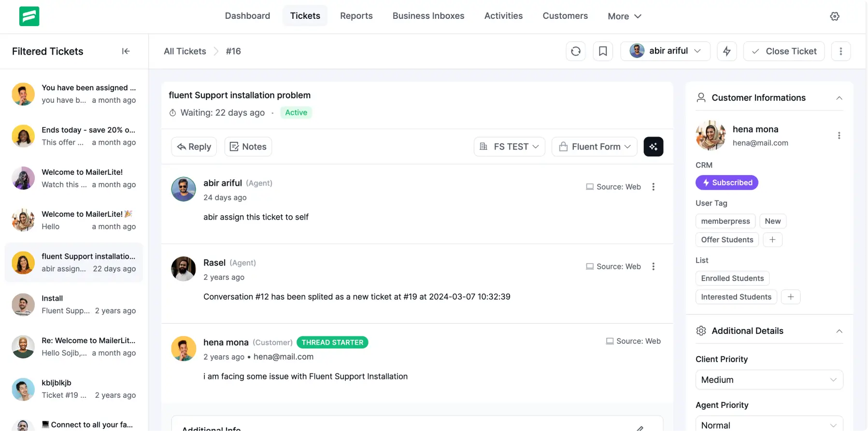The height and width of the screenshot is (431, 868).
Task: Open the Customers tab
Action: tap(565, 16)
